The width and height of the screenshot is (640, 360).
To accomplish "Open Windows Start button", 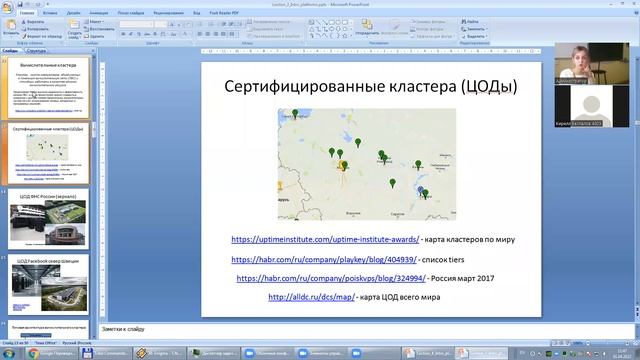I will 9,353.
